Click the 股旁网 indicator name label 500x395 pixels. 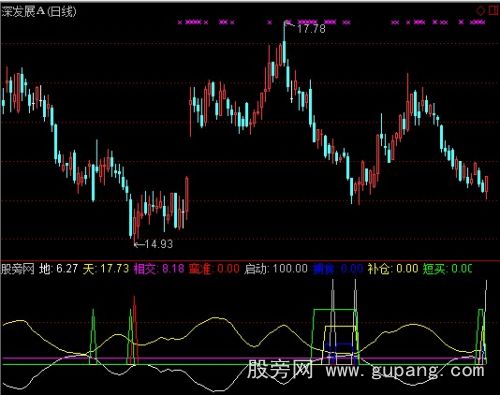point(18,269)
